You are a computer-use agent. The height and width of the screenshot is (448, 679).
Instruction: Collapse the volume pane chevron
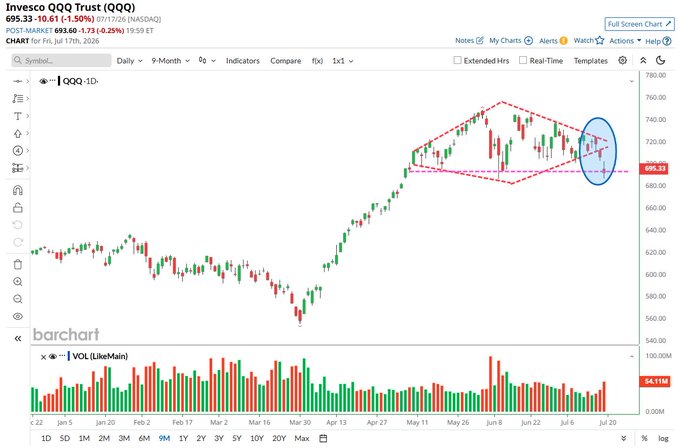(632, 356)
